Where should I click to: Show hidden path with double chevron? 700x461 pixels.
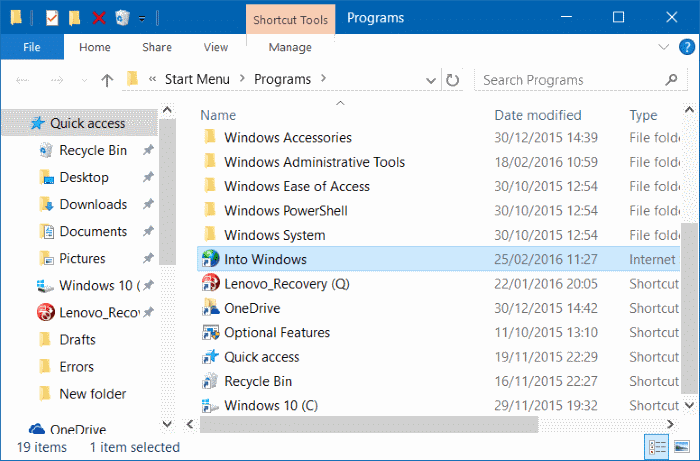[153, 79]
